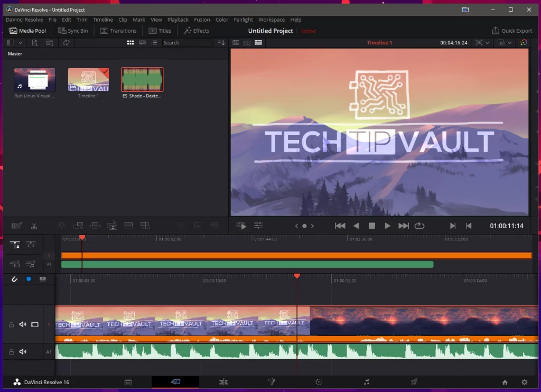Click the Sync Clips icon
Image resolution: width=541 pixels, height=392 pixels.
coord(66,42)
